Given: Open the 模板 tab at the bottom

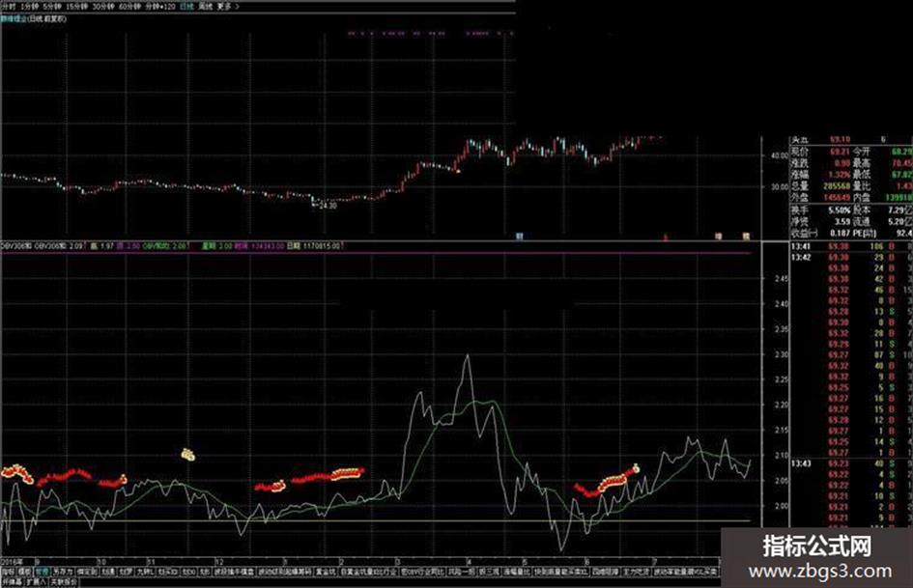Looking at the screenshot, I should pos(24,572).
